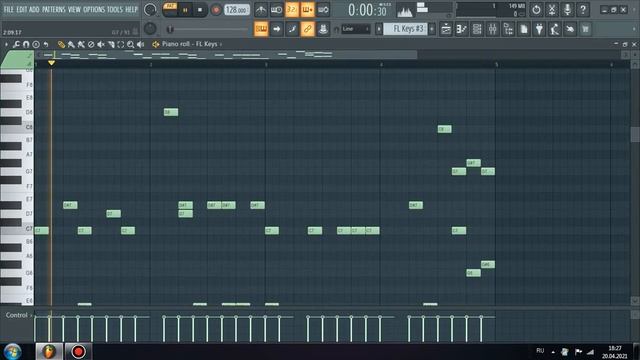
Task: Toggle loop recording icon
Action: click(x=323, y=10)
